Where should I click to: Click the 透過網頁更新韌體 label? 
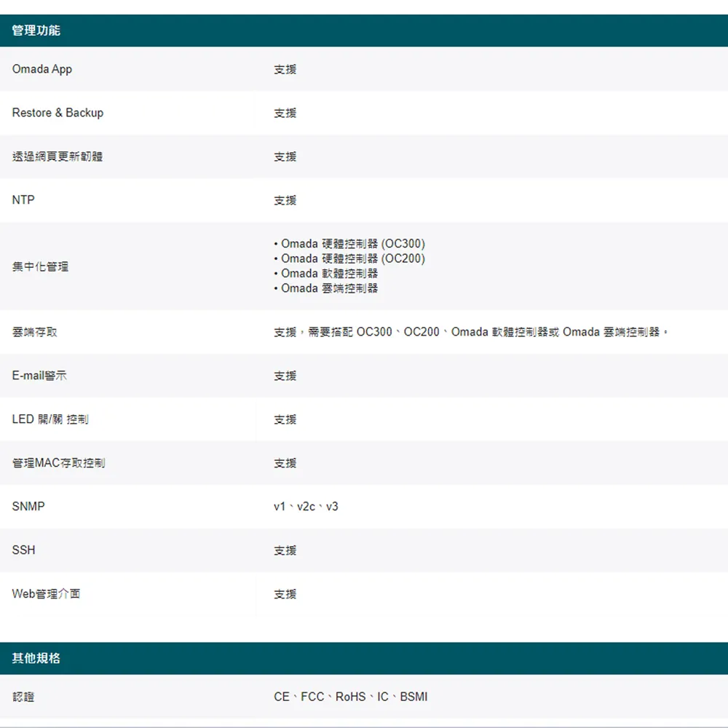point(57,157)
